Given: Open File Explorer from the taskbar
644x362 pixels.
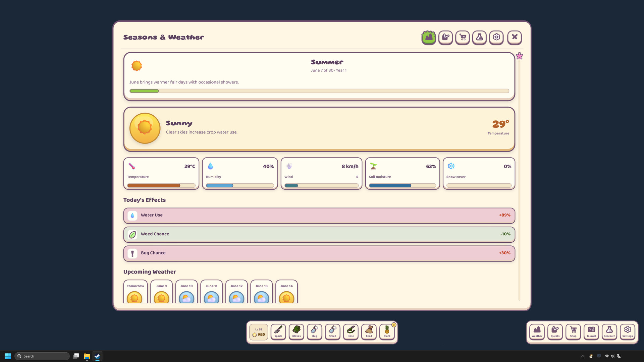Looking at the screenshot, I should coord(87,356).
